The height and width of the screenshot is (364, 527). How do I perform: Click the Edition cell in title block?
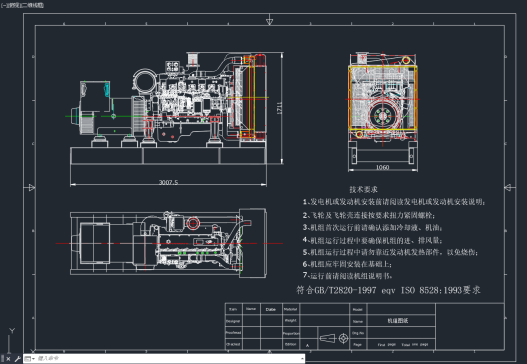point(291,344)
